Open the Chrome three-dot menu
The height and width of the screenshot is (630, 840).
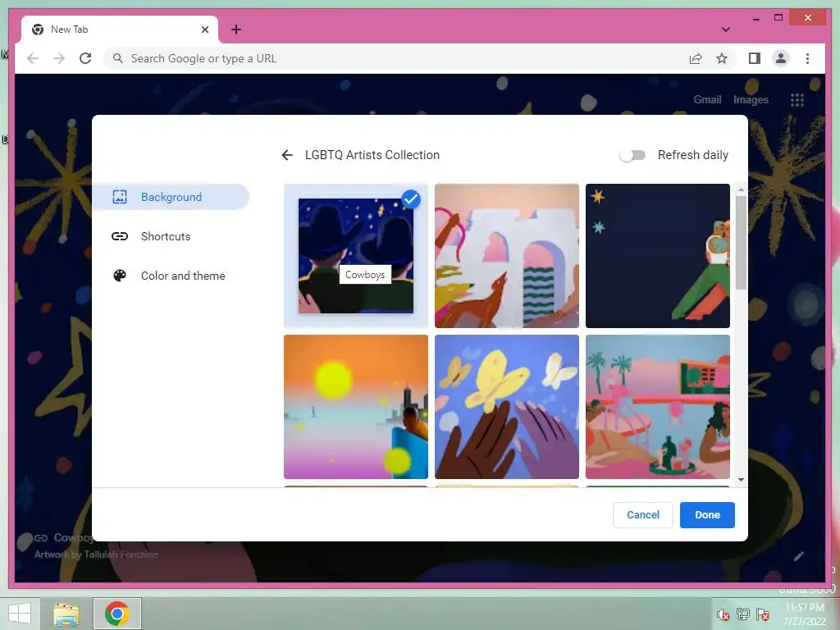pos(807,58)
